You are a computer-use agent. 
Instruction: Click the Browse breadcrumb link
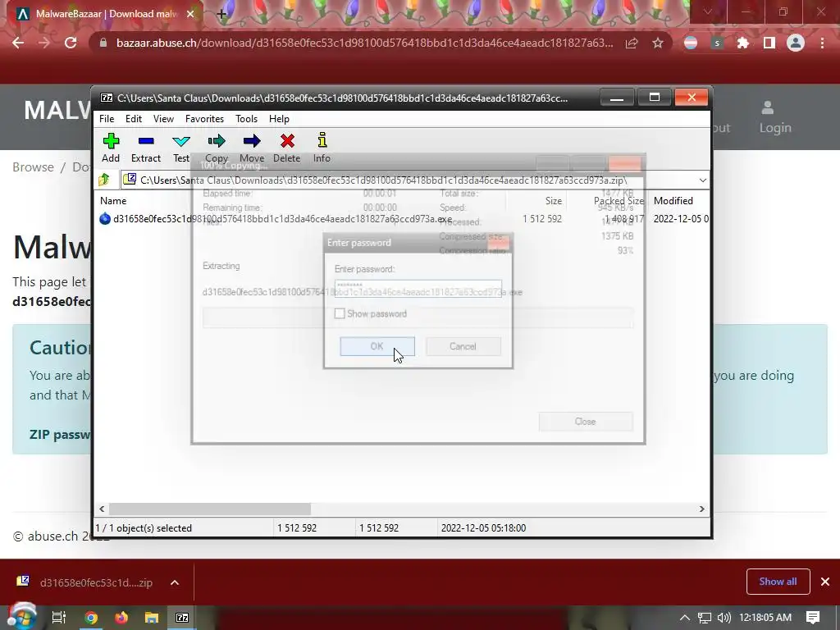(x=33, y=167)
